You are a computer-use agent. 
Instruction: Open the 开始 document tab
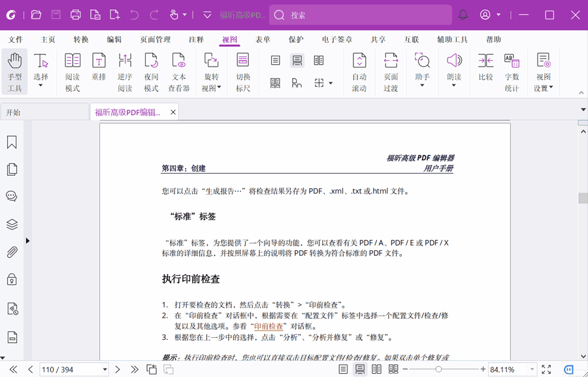tap(44, 112)
